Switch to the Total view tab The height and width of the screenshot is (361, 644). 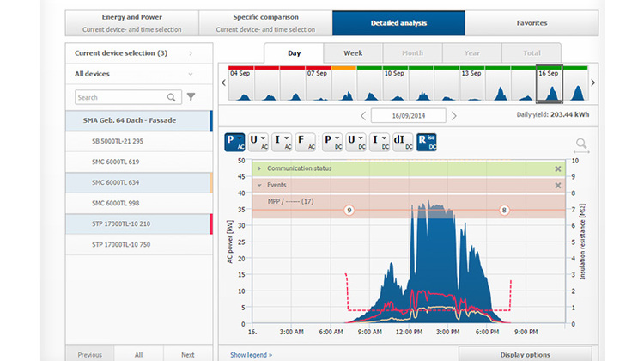pyautogui.click(x=532, y=53)
